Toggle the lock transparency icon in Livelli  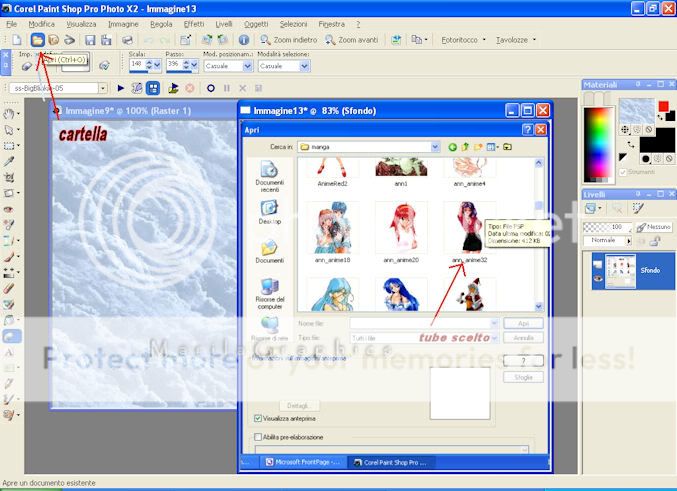(x=655, y=241)
